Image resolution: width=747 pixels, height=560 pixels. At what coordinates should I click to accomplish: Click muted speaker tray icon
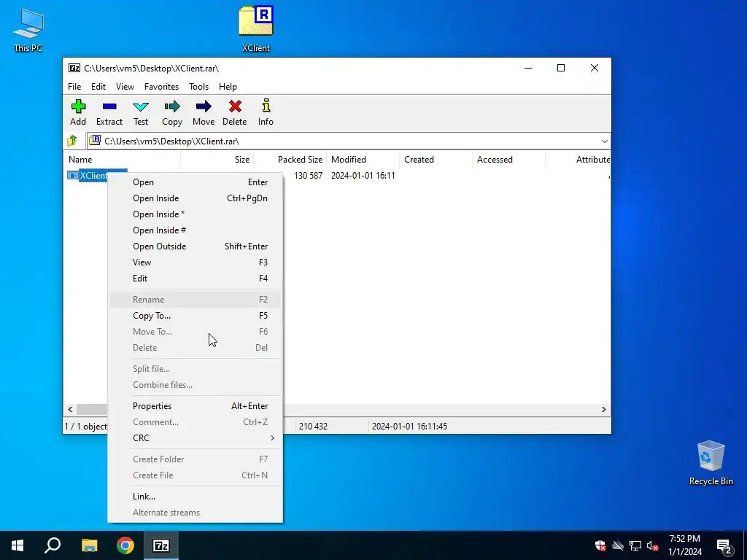tap(653, 545)
